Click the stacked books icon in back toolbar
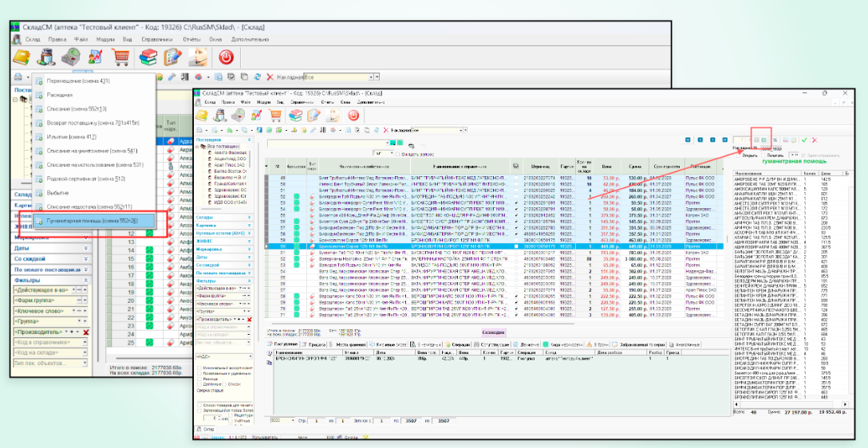 (148, 57)
